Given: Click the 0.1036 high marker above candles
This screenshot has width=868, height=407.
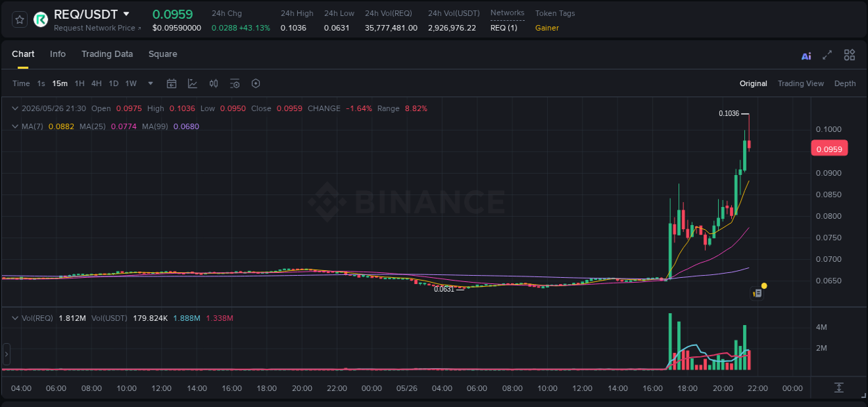Looking at the screenshot, I should tap(728, 113).
